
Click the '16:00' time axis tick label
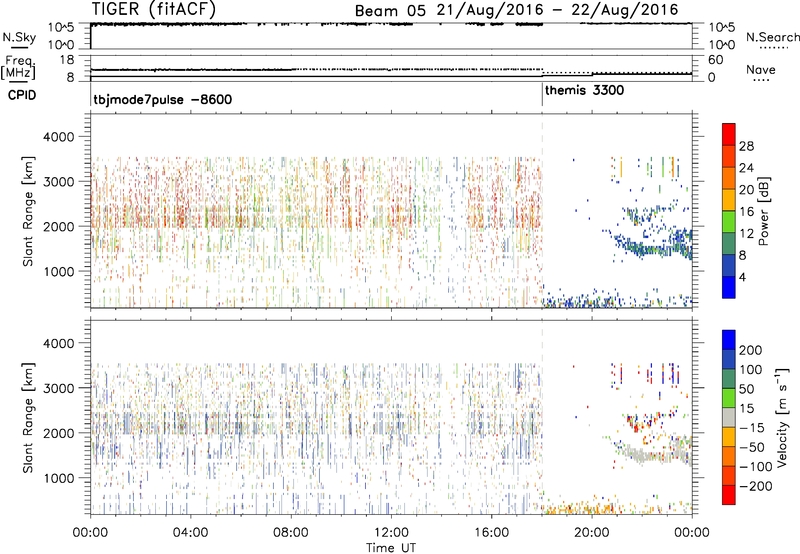[491, 532]
